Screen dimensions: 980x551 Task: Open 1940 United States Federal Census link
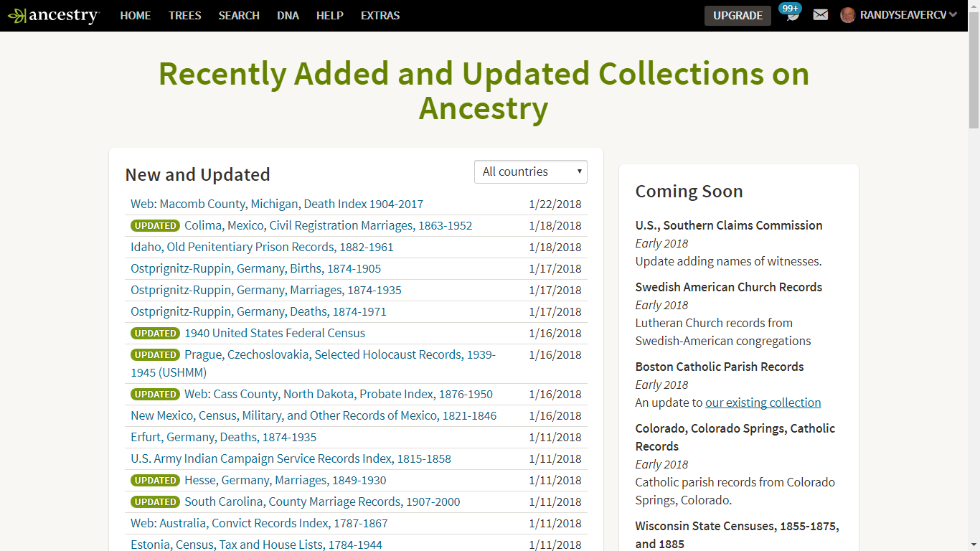pyautogui.click(x=275, y=333)
